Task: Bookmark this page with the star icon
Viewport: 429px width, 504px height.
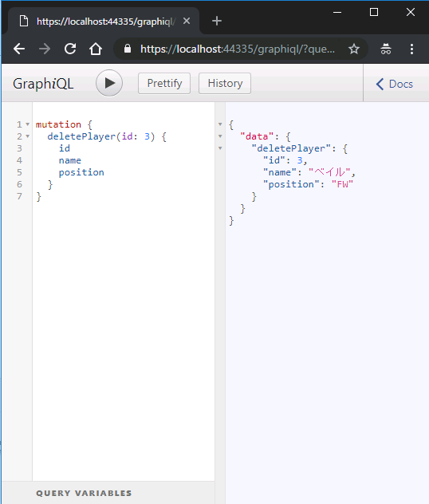Action: coord(354,49)
